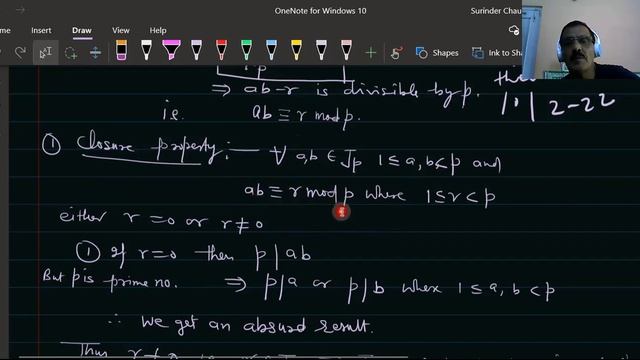
Task: Open the Insert tab
Action: [x=41, y=30]
